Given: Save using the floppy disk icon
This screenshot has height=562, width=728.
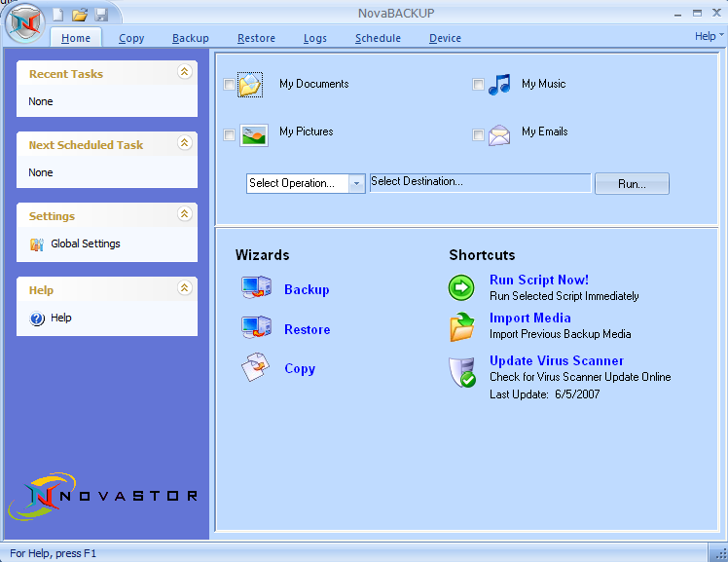Looking at the screenshot, I should tap(101, 15).
